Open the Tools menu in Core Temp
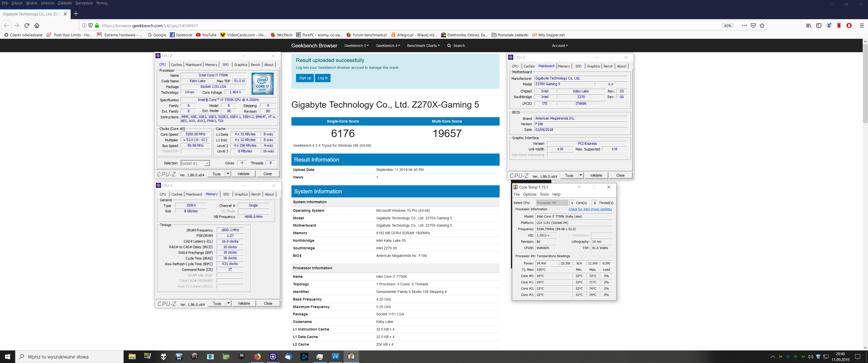Screen dimensions: 868x363 pos(544,194)
